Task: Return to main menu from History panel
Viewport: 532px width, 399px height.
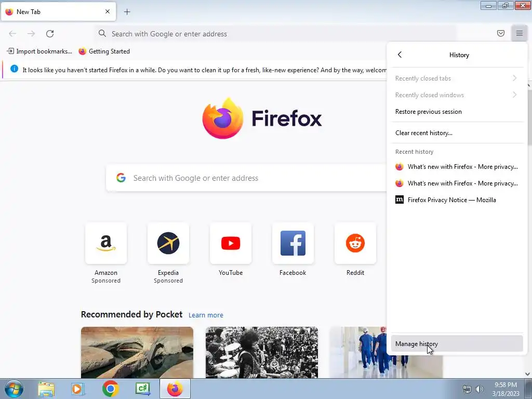Action: pyautogui.click(x=400, y=55)
